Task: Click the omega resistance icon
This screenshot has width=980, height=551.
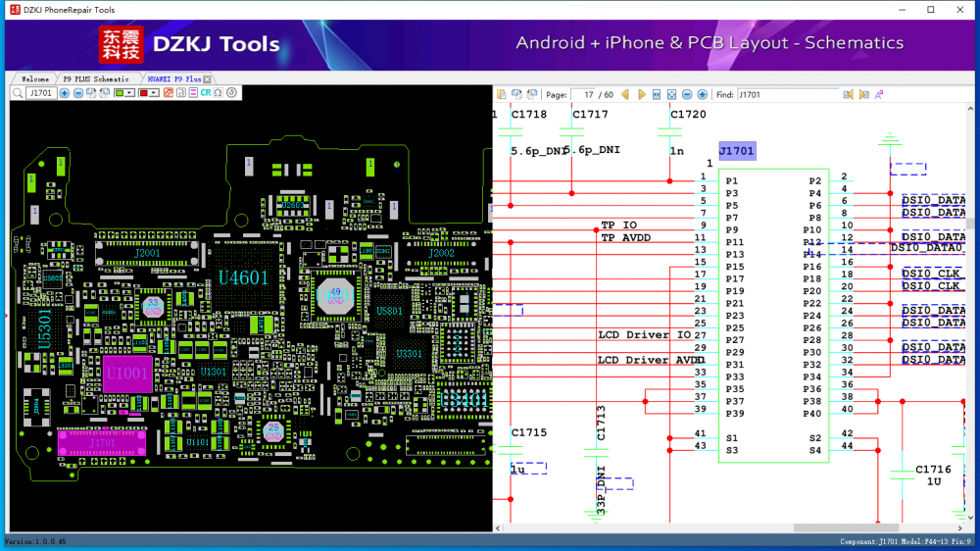Action: pos(219,93)
